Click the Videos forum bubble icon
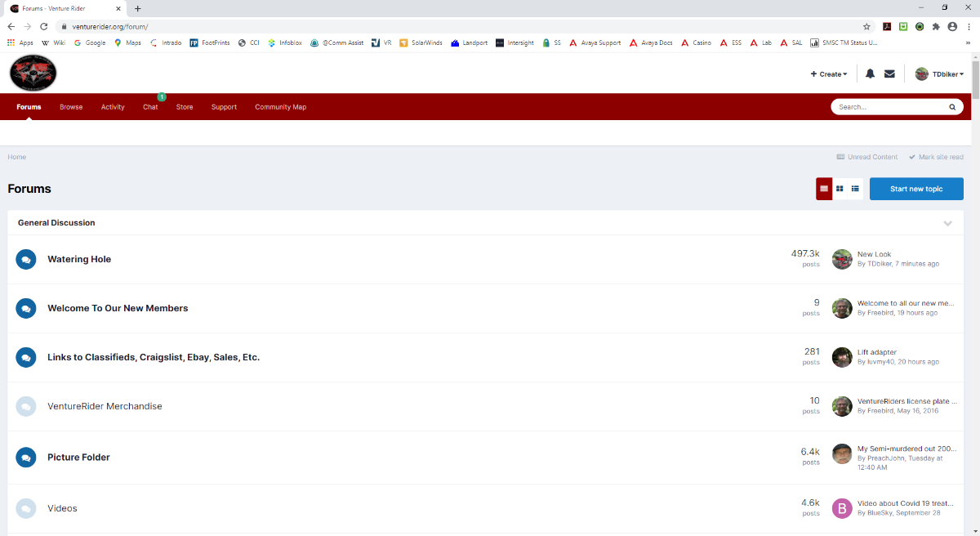The height and width of the screenshot is (536, 980). (26, 508)
